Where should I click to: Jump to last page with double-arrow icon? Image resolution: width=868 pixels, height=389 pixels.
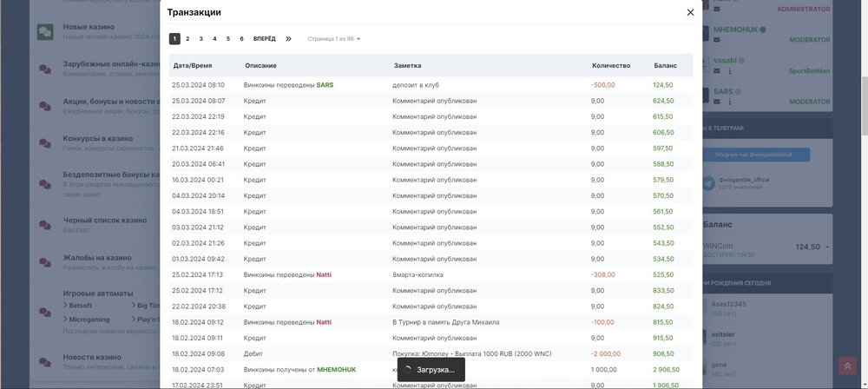click(x=288, y=39)
